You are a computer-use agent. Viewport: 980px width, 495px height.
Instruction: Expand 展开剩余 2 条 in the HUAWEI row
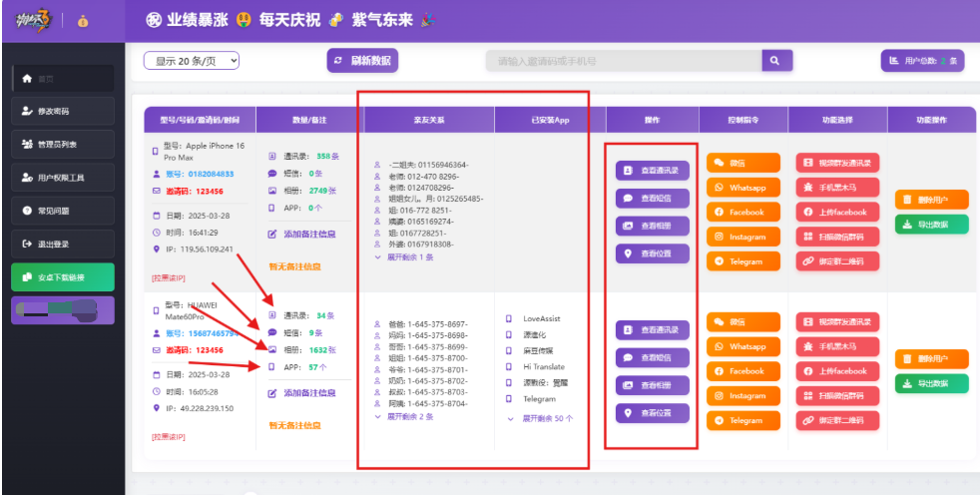(x=404, y=416)
